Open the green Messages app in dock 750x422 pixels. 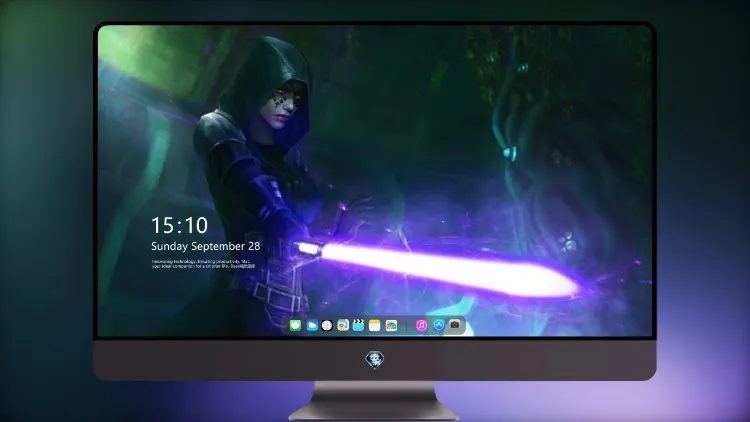[x=295, y=326]
